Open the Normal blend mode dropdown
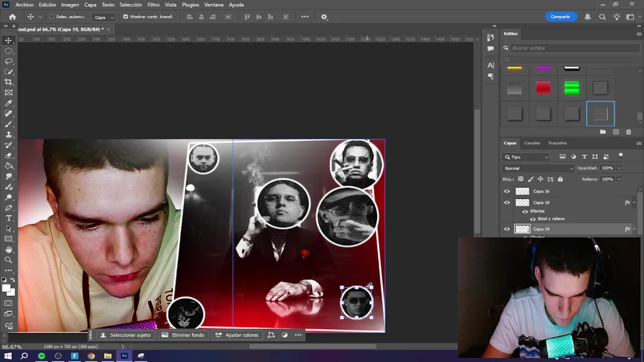 [538, 168]
